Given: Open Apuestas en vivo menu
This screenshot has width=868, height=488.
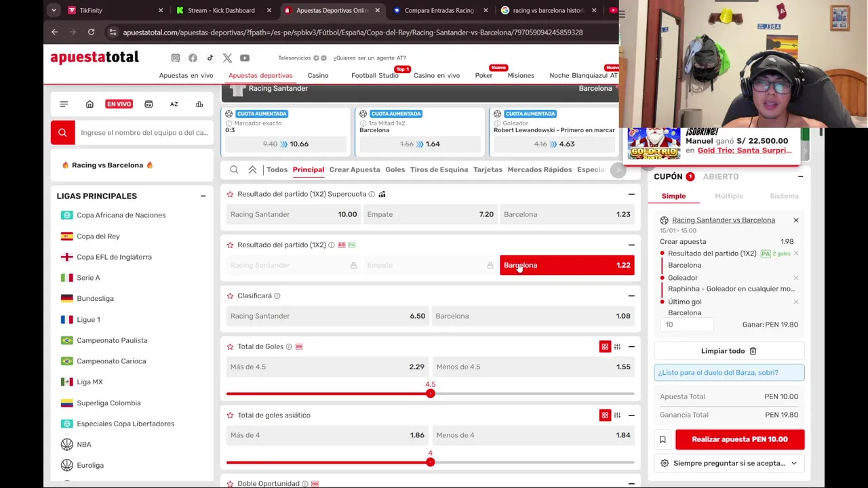Looking at the screenshot, I should pos(186,75).
